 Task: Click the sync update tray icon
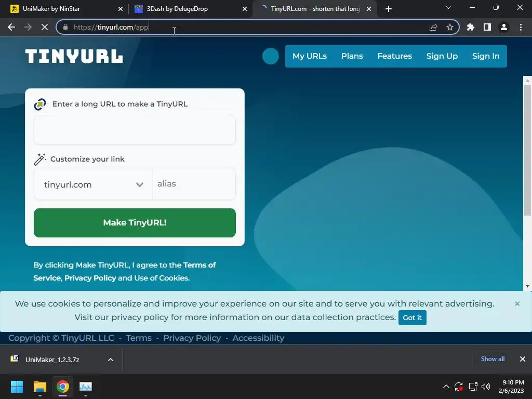point(459,387)
